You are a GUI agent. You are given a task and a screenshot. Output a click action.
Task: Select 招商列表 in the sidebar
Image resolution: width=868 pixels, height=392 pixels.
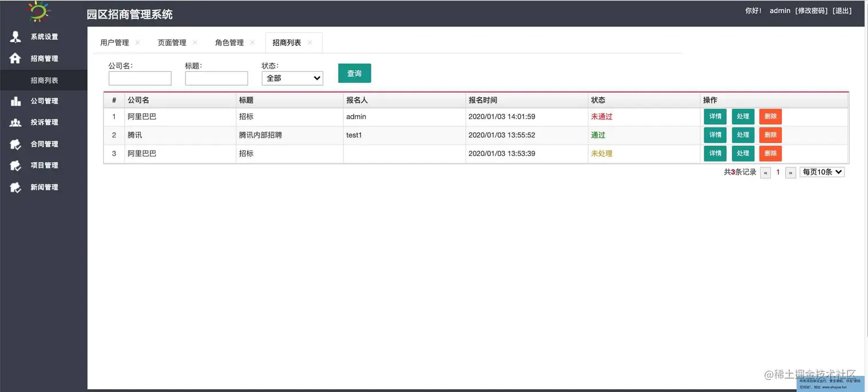pos(44,80)
